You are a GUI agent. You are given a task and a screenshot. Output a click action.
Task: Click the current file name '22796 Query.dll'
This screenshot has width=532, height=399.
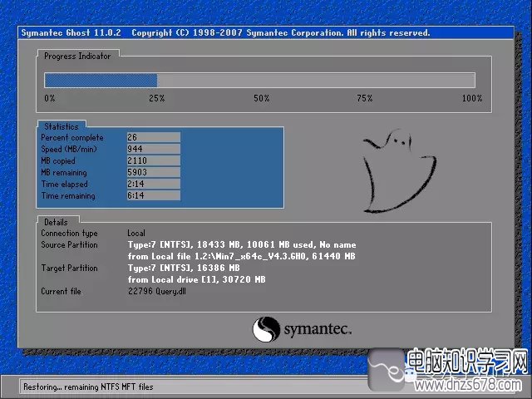click(x=157, y=291)
